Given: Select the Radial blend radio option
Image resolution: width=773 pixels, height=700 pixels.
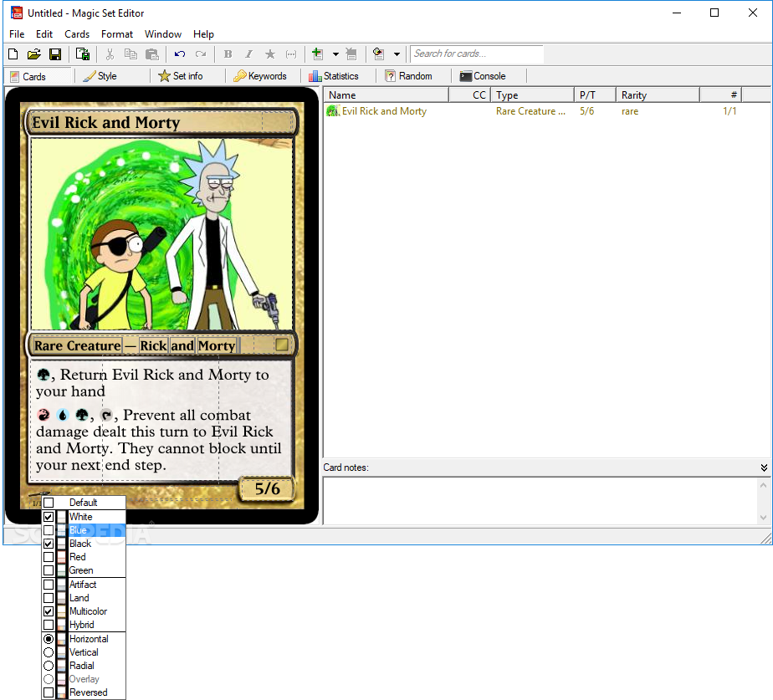Looking at the screenshot, I should [x=49, y=666].
